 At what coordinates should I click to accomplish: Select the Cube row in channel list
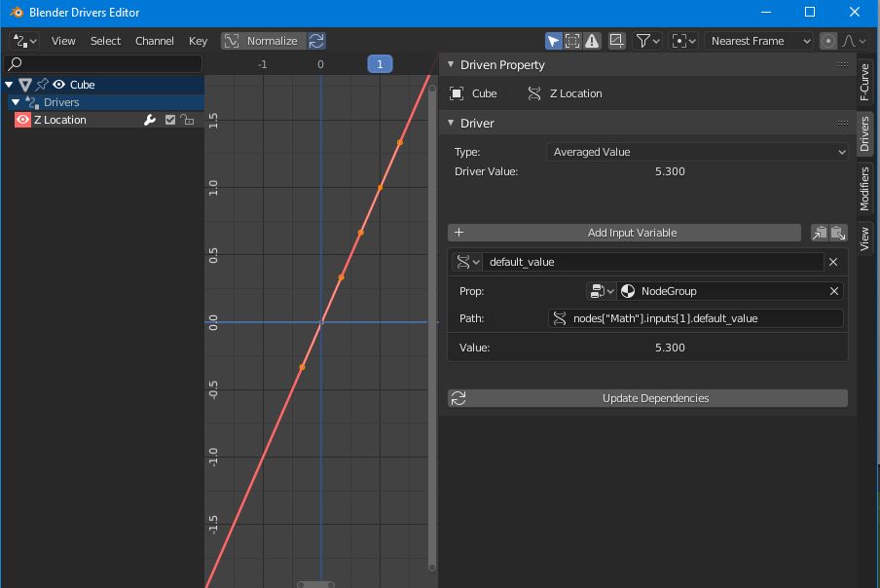pos(102,85)
